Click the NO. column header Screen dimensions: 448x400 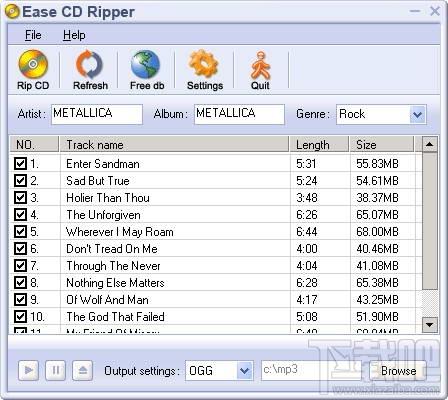(34, 144)
